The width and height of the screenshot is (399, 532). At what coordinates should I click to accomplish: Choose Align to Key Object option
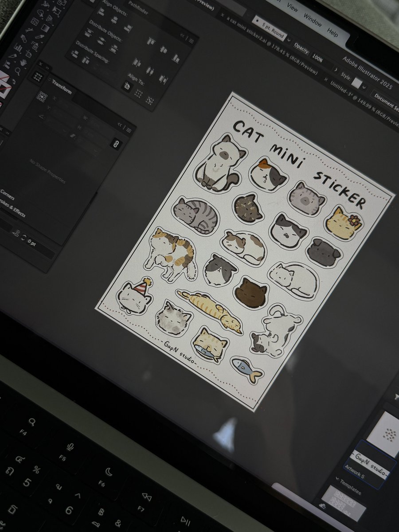click(x=150, y=100)
